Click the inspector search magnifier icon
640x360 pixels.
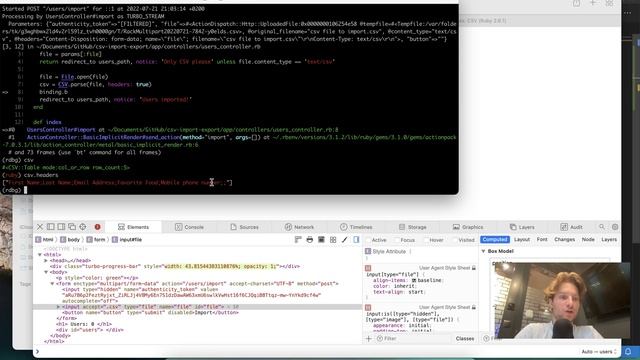click(602, 227)
